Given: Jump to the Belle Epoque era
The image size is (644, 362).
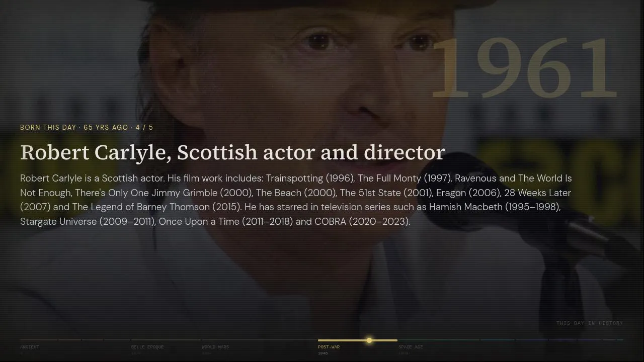Looking at the screenshot, I should 147,347.
